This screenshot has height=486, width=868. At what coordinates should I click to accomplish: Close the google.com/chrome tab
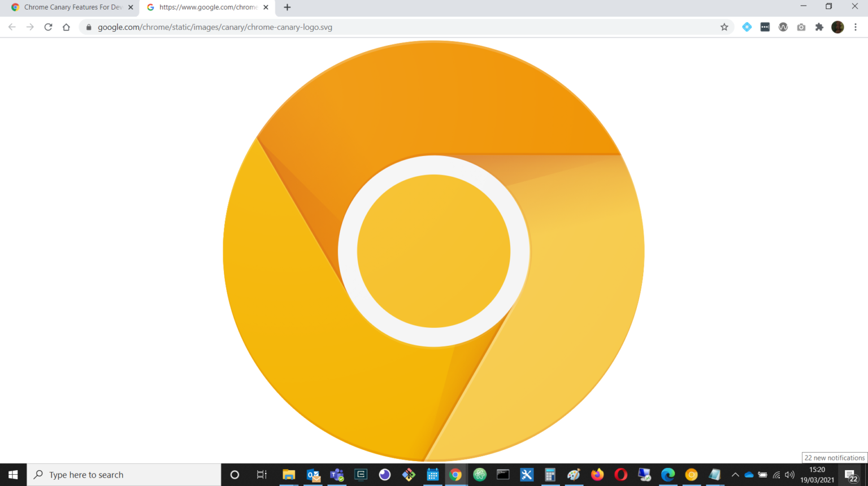click(266, 7)
